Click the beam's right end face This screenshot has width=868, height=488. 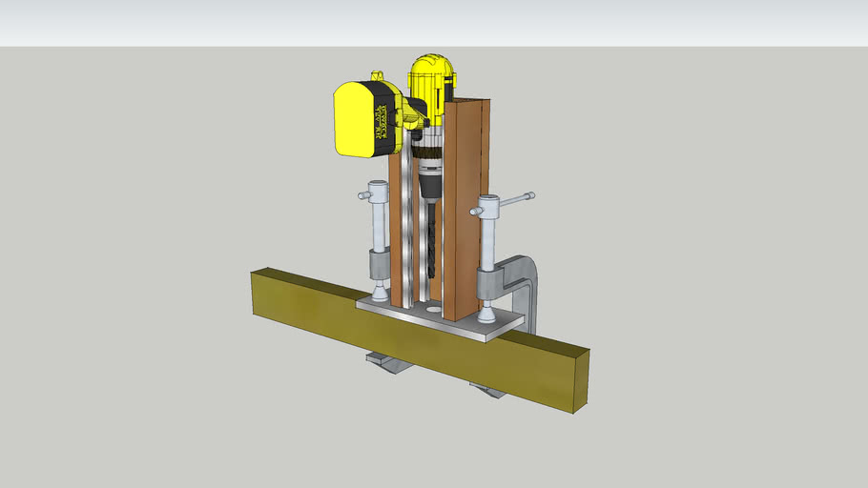580,380
